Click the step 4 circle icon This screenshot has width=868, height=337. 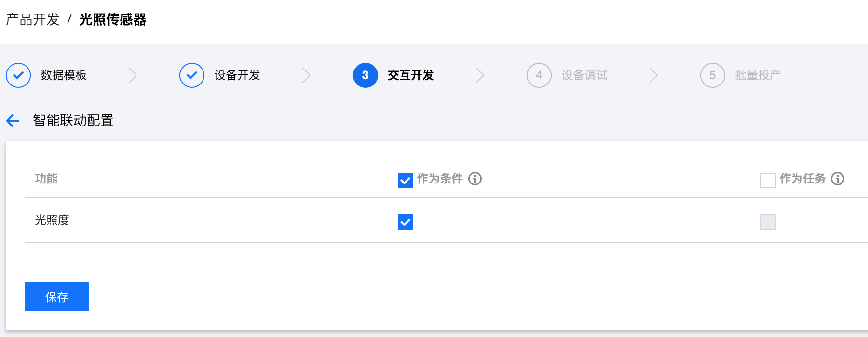click(x=539, y=75)
